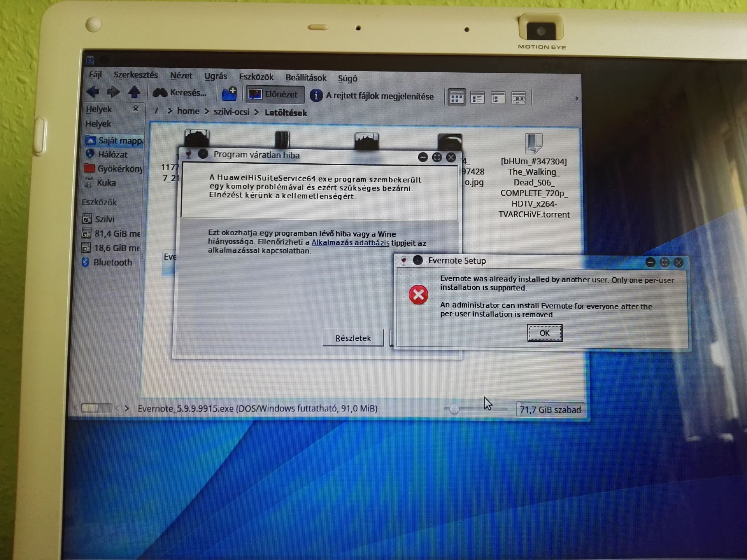Toggle the Előnézet preview button

275,94
